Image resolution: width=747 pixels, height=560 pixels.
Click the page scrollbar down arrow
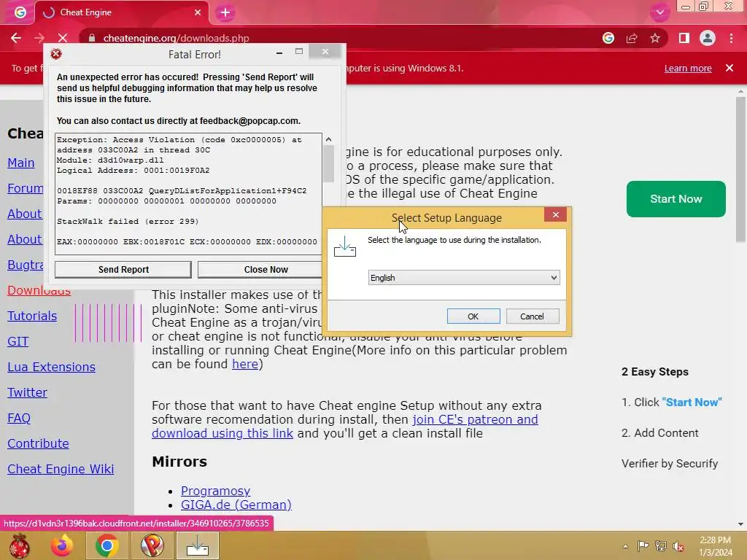click(x=740, y=524)
